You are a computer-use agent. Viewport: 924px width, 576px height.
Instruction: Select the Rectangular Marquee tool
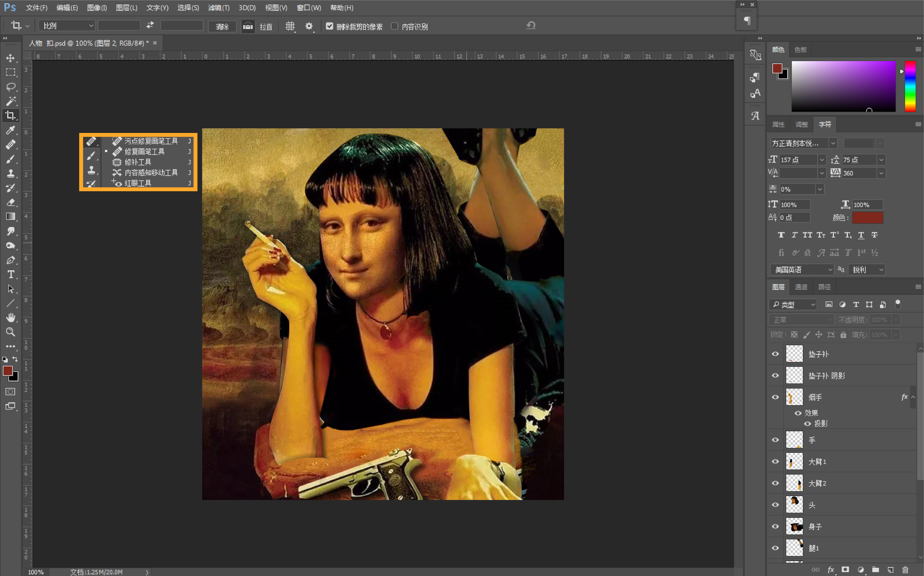coord(11,72)
